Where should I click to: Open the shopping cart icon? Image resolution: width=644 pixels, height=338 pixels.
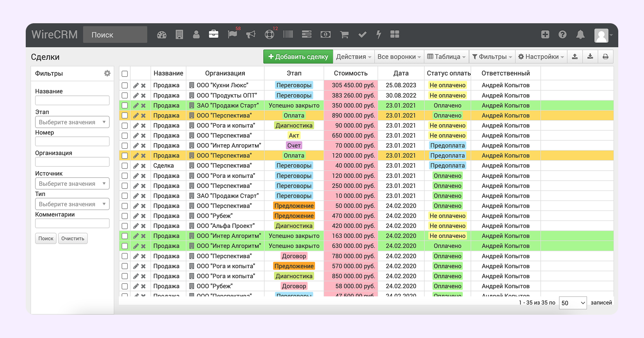pos(344,34)
